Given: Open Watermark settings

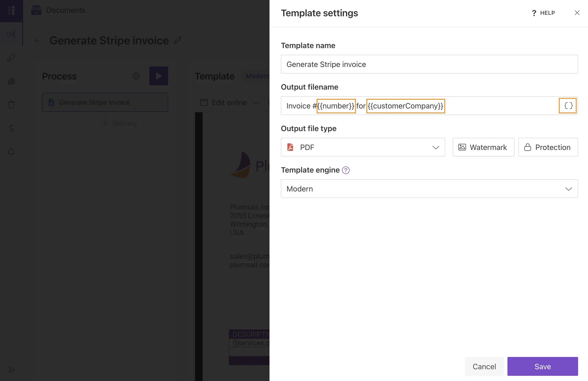Looking at the screenshot, I should coord(483,147).
